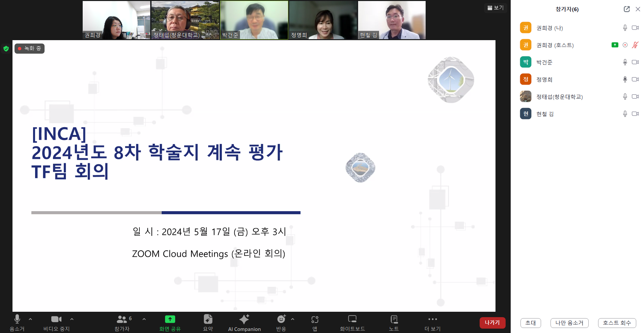Click the green encryption shield icon
The image size is (644, 333).
coord(6,49)
